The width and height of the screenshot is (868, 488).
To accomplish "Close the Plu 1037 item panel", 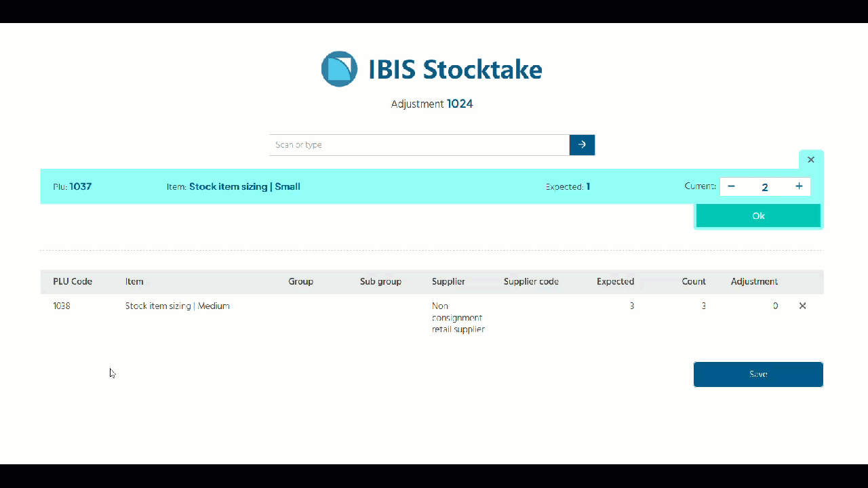I will pyautogui.click(x=811, y=160).
